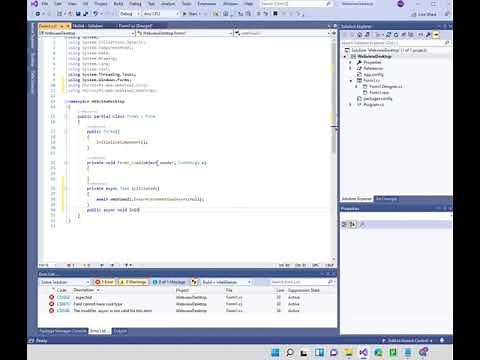480x360 pixels.
Task: Open the Build menu
Action: (x=118, y=4)
